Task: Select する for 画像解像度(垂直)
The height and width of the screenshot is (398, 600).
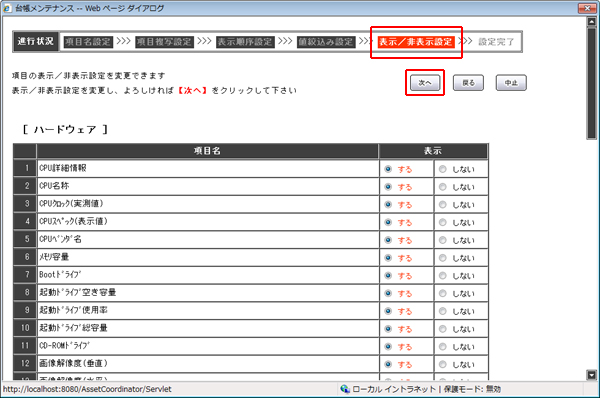Action: click(388, 364)
